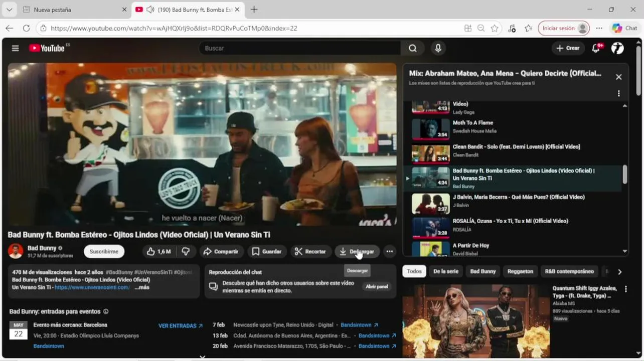
Task: Open Bandsintown link for 7 feb Newcastle
Action: coord(359,325)
